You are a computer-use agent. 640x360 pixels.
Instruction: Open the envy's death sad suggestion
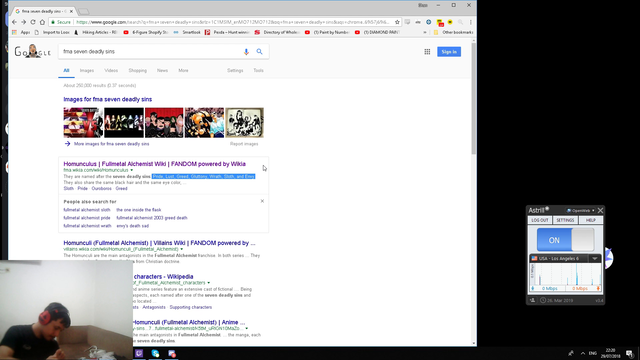click(133, 226)
